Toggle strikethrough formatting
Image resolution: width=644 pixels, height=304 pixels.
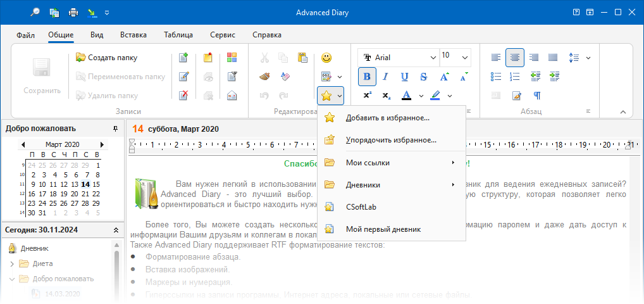424,77
